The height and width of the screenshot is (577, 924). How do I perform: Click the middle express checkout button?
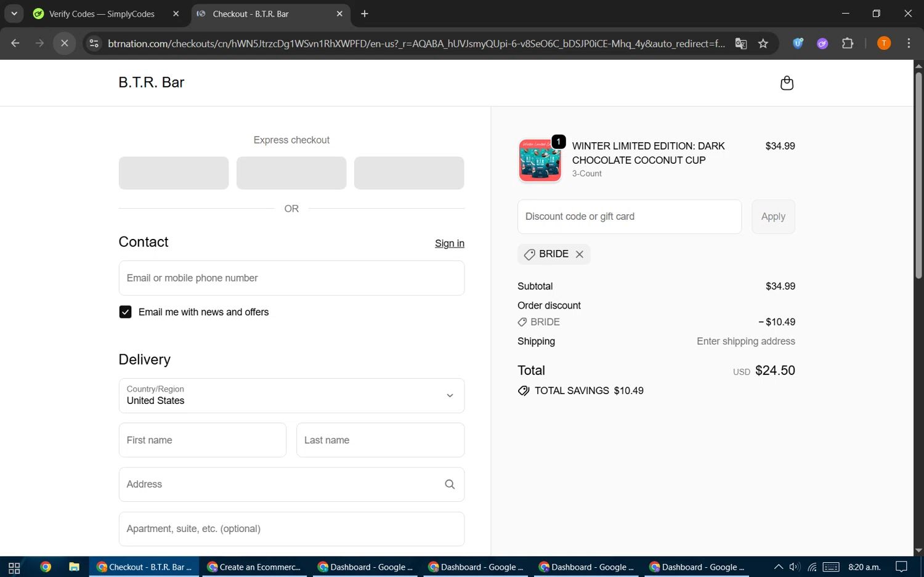(x=291, y=173)
